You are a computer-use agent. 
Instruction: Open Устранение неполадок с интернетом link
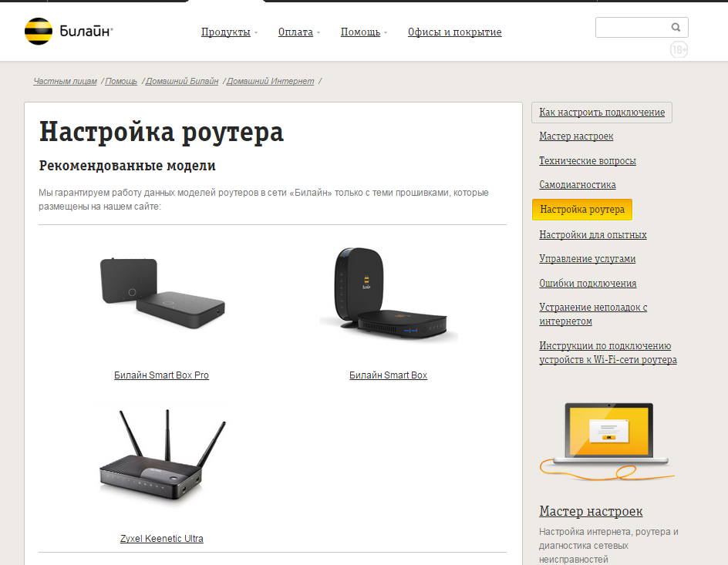(x=593, y=314)
